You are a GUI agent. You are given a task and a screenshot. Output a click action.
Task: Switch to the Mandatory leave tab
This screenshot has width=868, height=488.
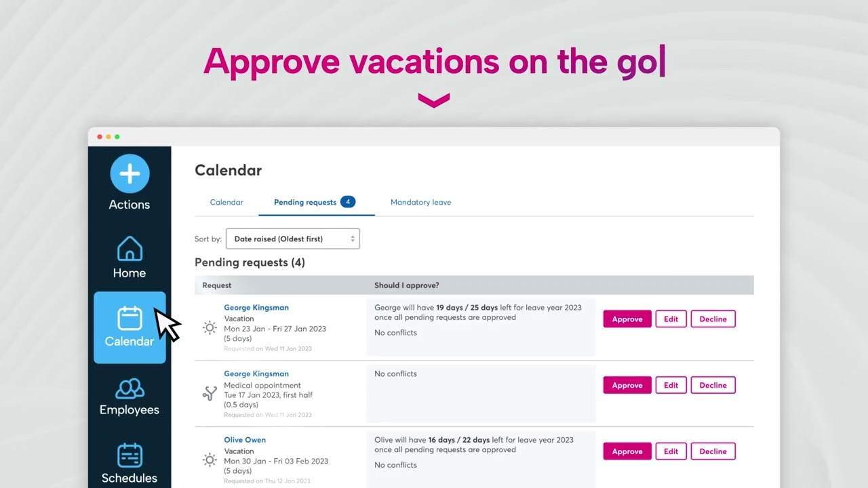coord(420,202)
